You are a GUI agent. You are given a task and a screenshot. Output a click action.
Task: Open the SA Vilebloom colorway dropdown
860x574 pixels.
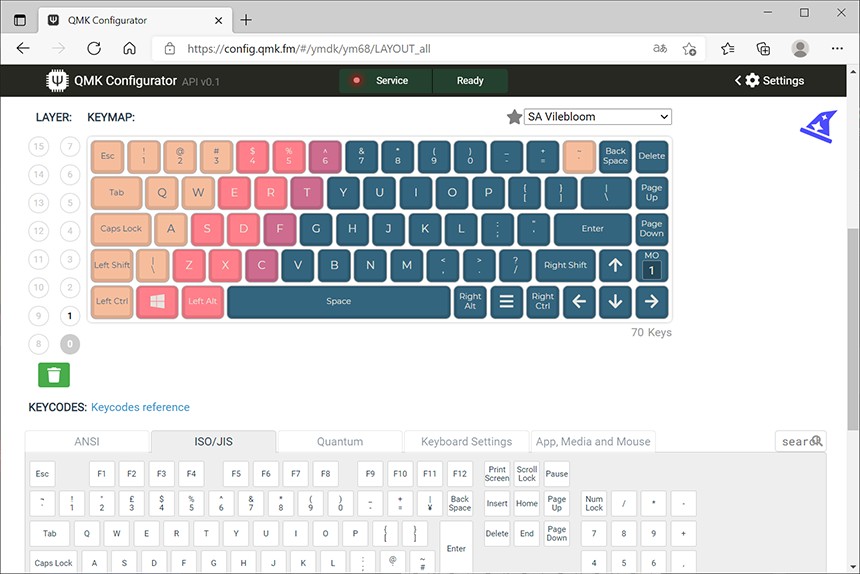[x=598, y=117]
